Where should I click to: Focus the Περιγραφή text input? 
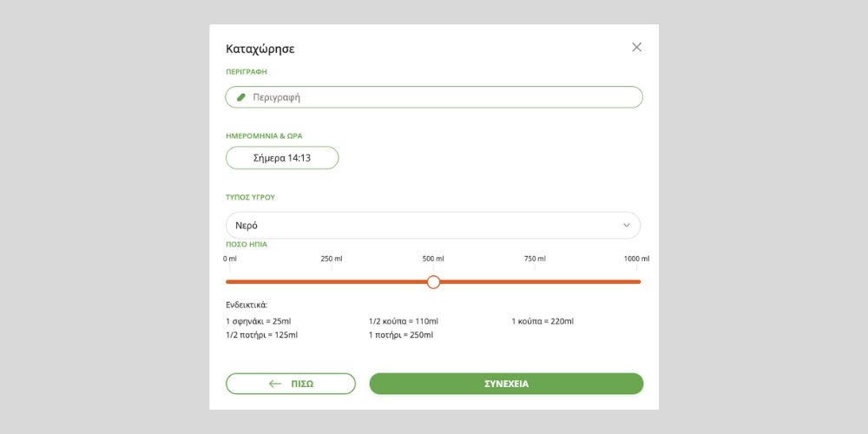pyautogui.click(x=443, y=97)
